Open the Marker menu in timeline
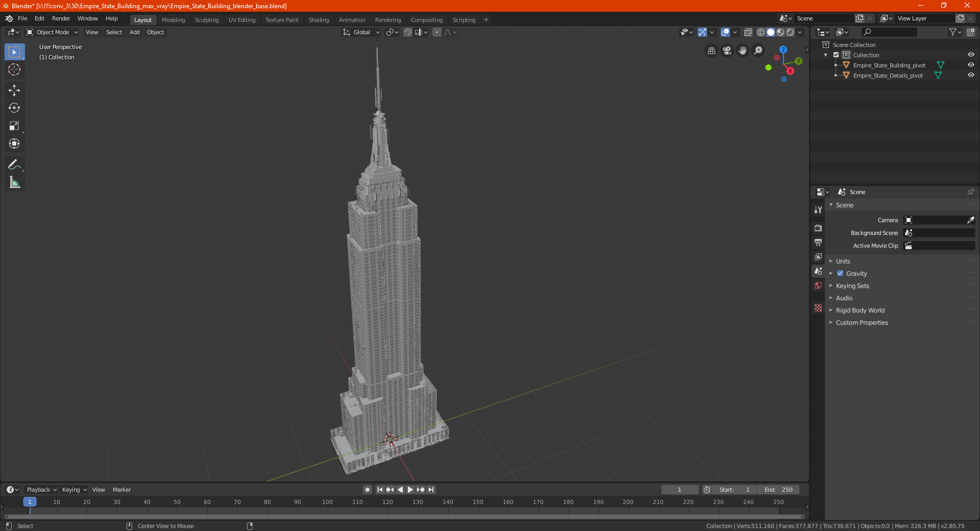The height and width of the screenshot is (531, 980). click(x=121, y=490)
